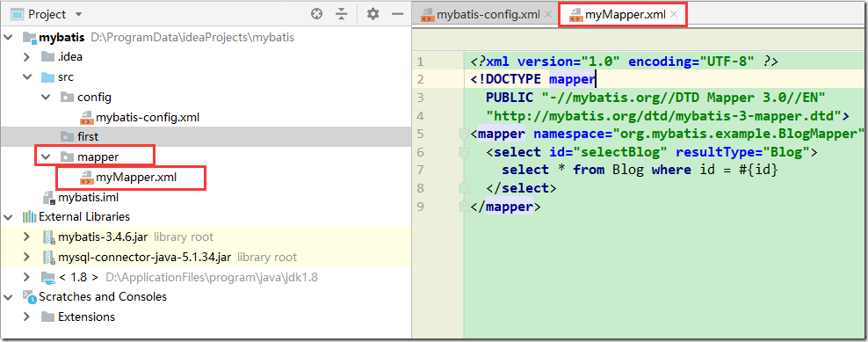Open Project panel settings gear

coord(373,14)
